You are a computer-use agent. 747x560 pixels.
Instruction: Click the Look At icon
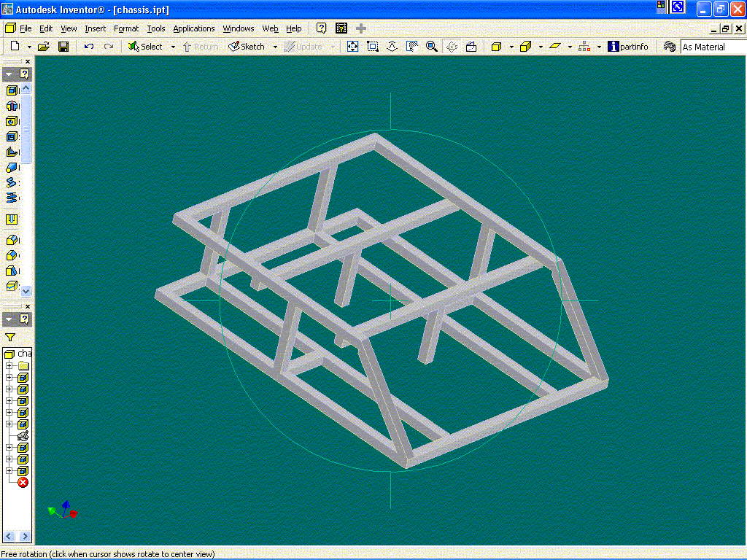471,46
